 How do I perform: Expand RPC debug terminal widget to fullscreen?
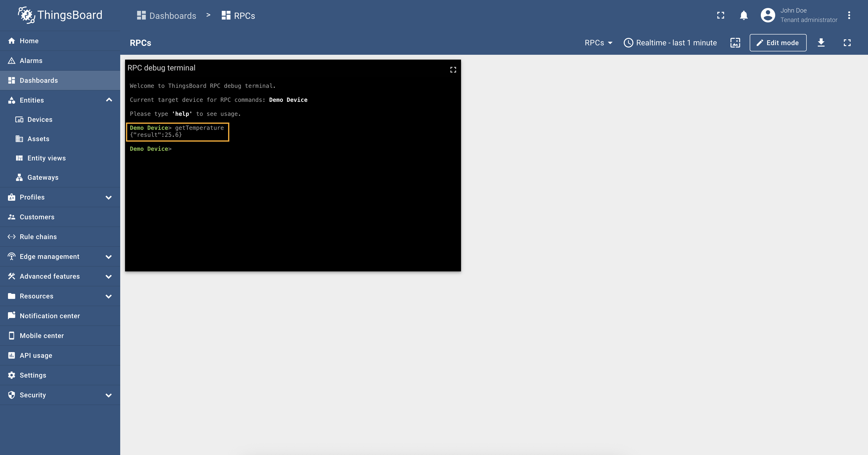pos(453,70)
